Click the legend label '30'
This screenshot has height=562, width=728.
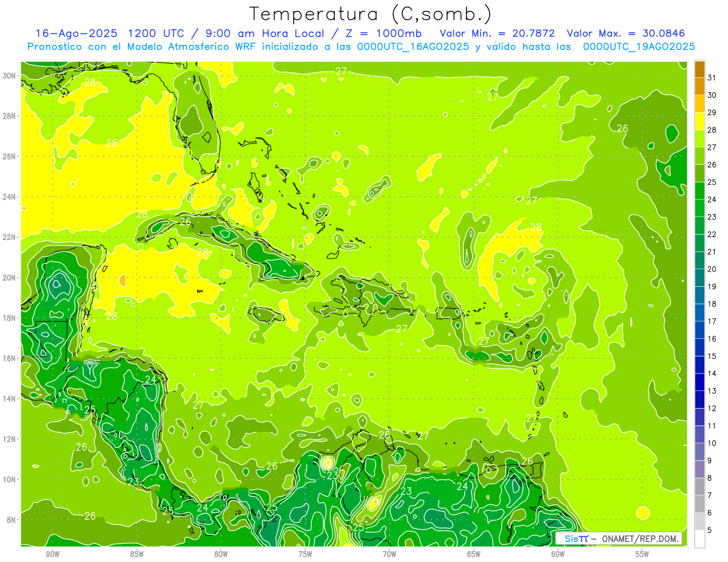pyautogui.click(x=712, y=95)
